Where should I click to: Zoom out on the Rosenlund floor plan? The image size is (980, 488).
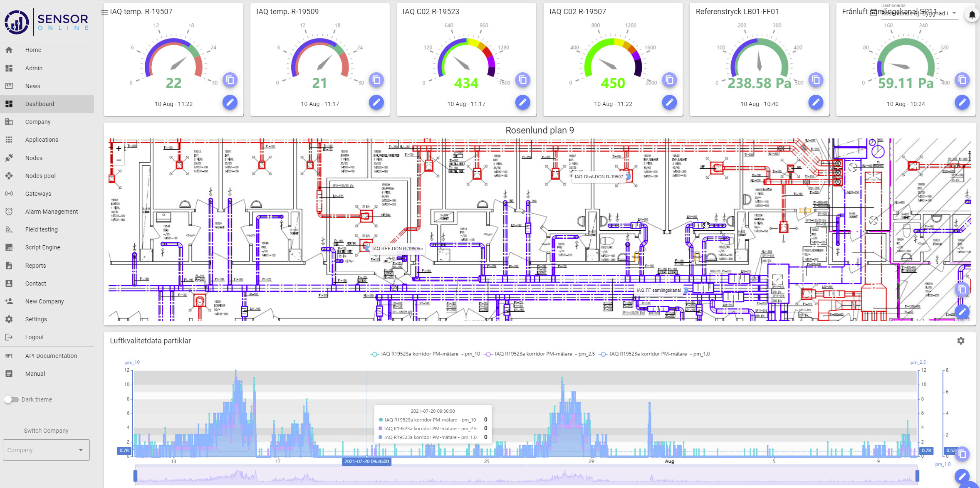tap(119, 160)
